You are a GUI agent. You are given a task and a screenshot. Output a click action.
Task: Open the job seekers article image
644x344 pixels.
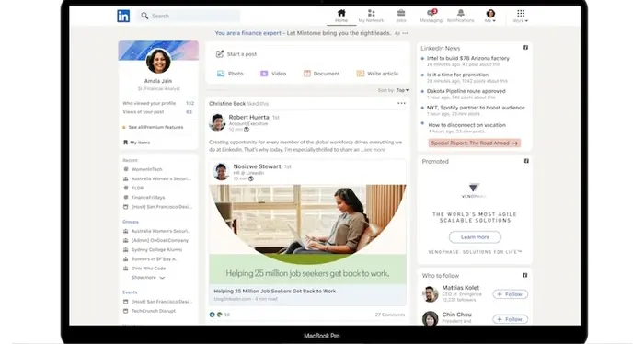(307, 234)
